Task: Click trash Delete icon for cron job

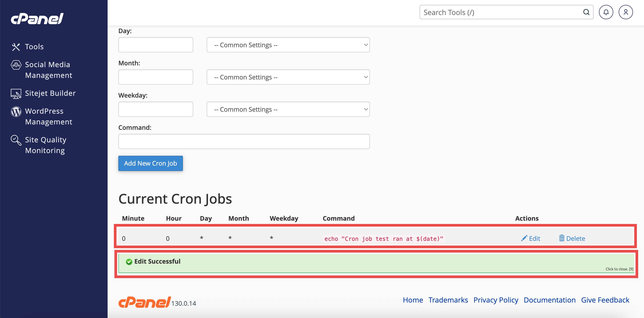Action: (x=562, y=238)
